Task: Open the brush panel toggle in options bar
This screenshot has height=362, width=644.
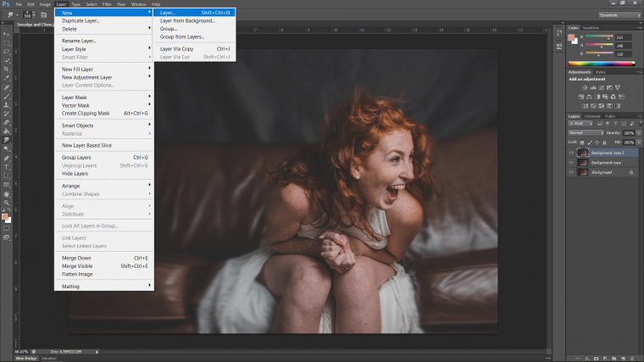Action: tap(44, 14)
